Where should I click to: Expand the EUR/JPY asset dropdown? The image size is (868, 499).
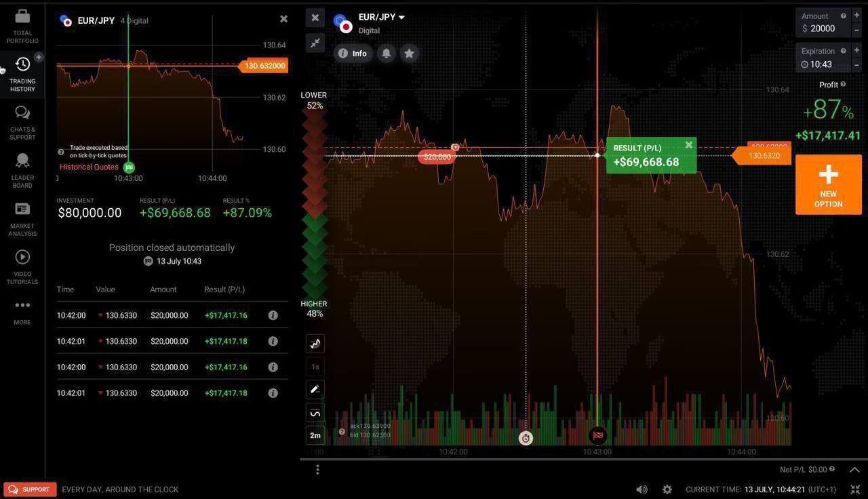click(x=401, y=18)
